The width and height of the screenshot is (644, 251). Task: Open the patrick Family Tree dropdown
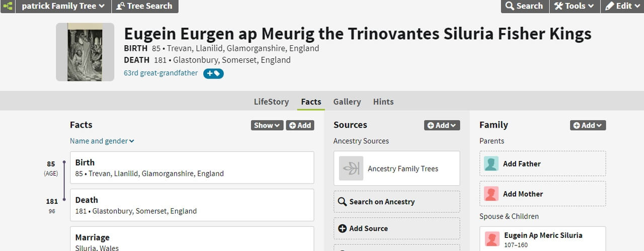pyautogui.click(x=63, y=6)
